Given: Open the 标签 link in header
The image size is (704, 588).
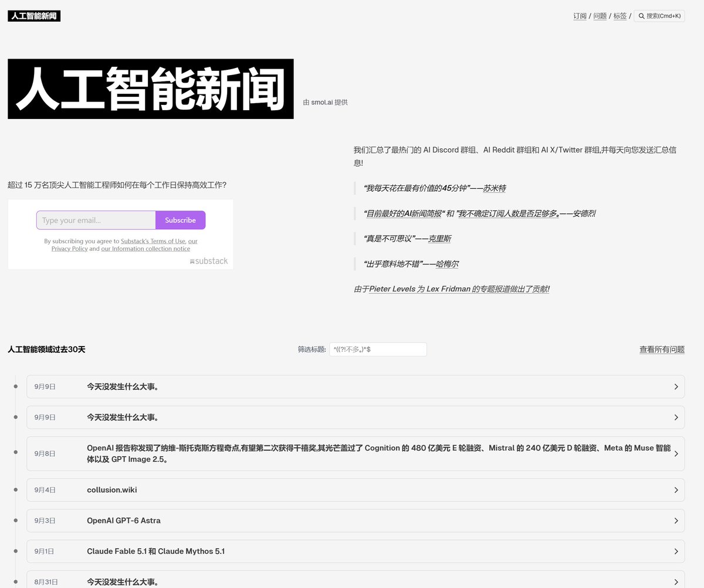Looking at the screenshot, I should tap(620, 16).
